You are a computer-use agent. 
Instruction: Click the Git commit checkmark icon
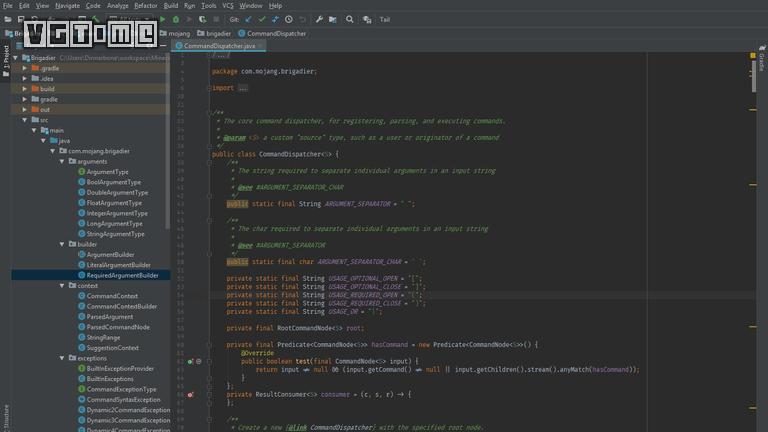click(x=262, y=19)
